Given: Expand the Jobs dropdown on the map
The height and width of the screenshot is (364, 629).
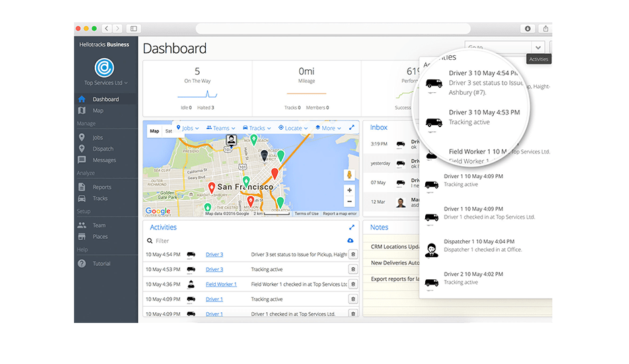Looking at the screenshot, I should [188, 128].
